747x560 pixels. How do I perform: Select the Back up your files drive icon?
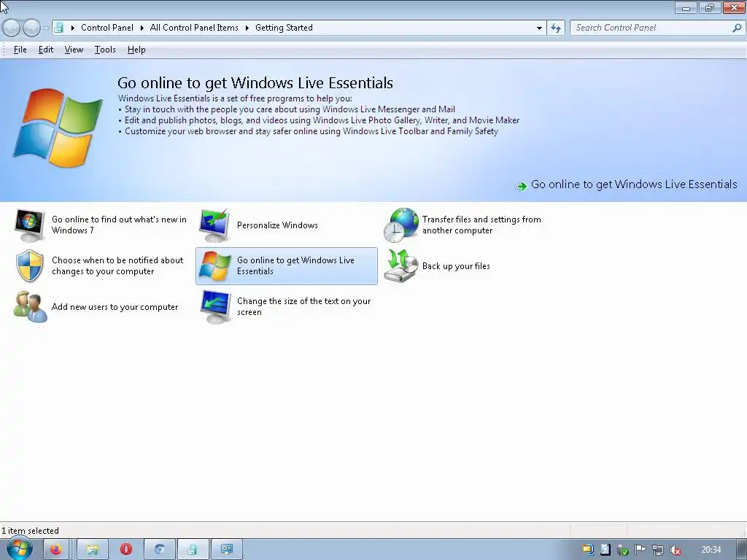(400, 265)
